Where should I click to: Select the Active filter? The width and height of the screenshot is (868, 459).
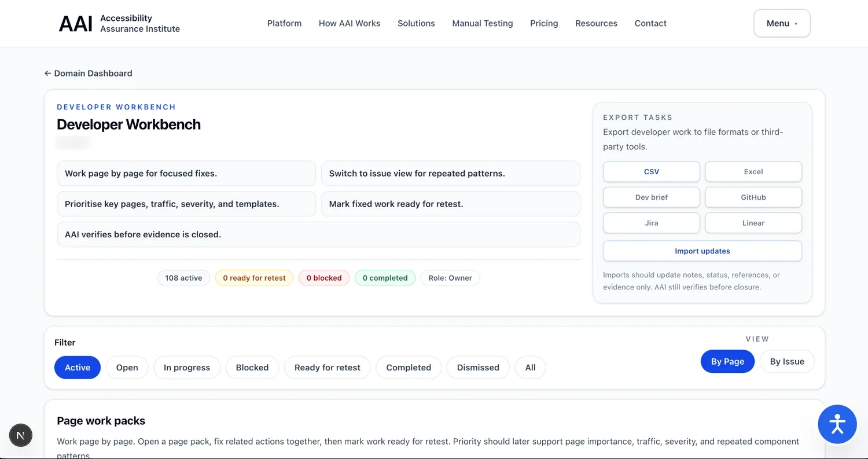78,368
